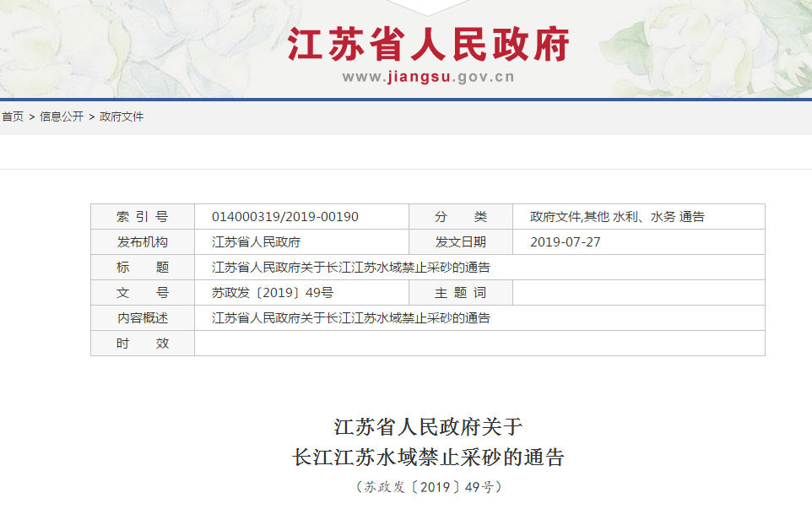The width and height of the screenshot is (812, 509).
Task: Click the empty 时效 value cell
Action: point(479,344)
